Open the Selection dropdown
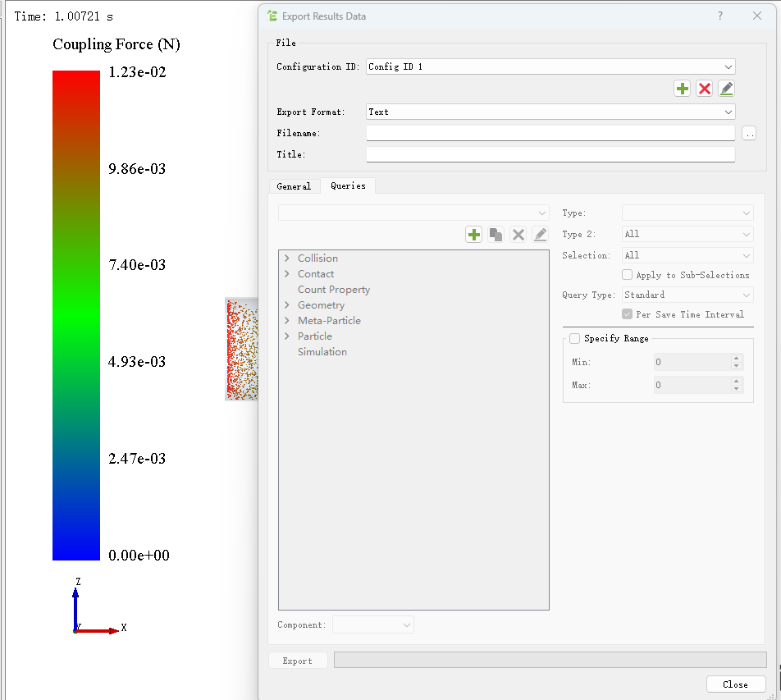This screenshot has width=781, height=700. coord(687,255)
